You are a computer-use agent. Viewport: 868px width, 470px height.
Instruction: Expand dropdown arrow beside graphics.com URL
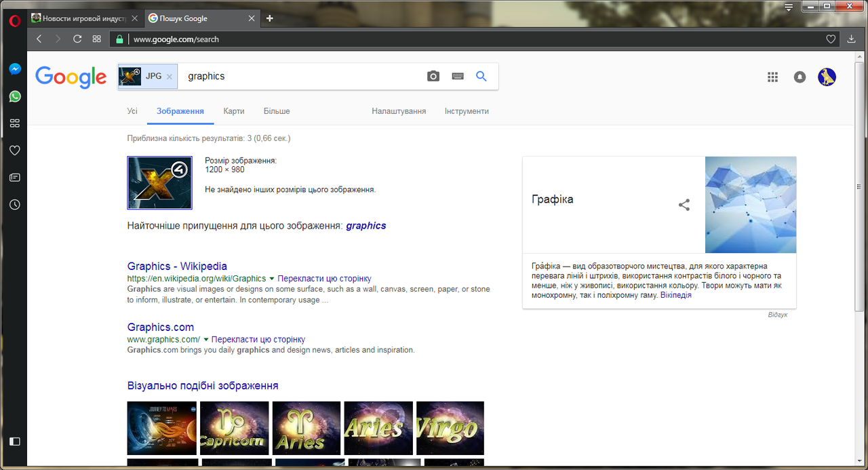tap(205, 339)
